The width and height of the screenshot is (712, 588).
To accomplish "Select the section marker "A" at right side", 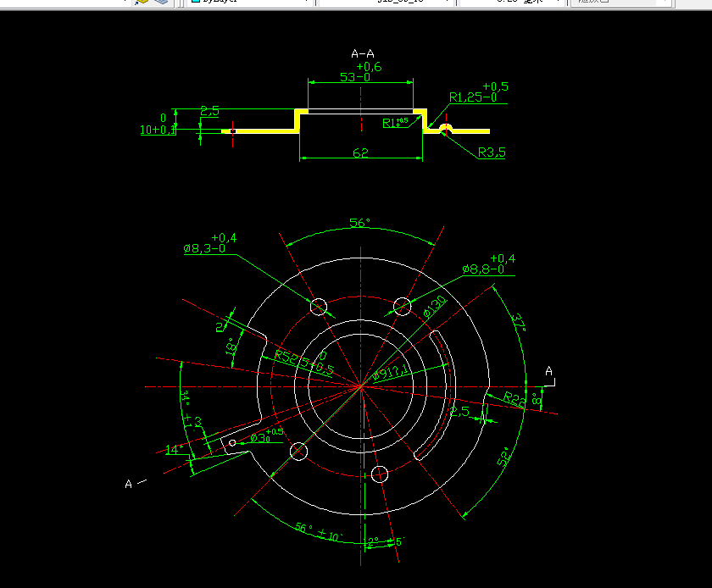I will (x=549, y=371).
